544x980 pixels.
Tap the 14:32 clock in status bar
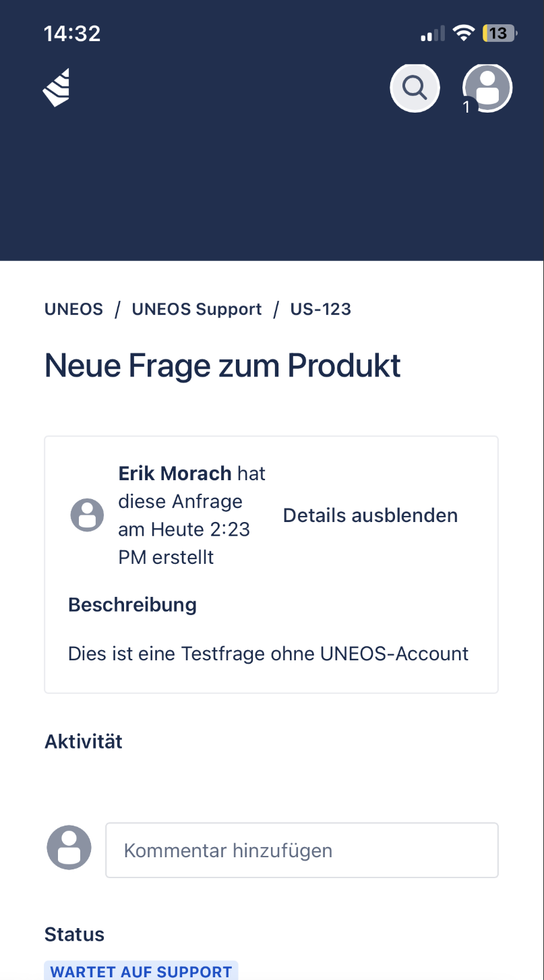pyautogui.click(x=72, y=33)
